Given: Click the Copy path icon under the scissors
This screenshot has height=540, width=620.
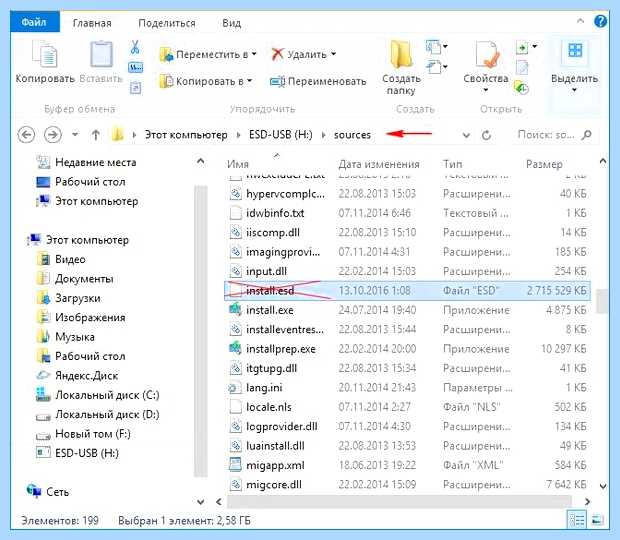Looking at the screenshot, I should pos(135,67).
